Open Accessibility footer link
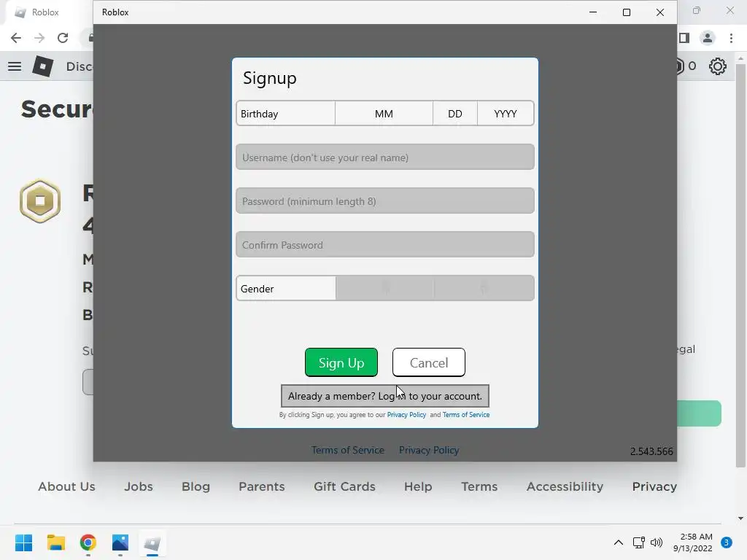Image resolution: width=747 pixels, height=560 pixels. click(x=565, y=486)
